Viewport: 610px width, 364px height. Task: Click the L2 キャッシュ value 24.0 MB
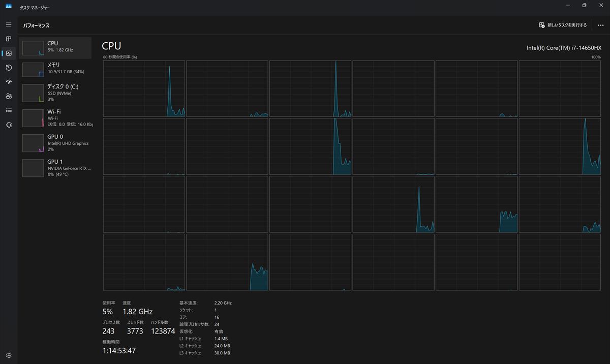222,346
